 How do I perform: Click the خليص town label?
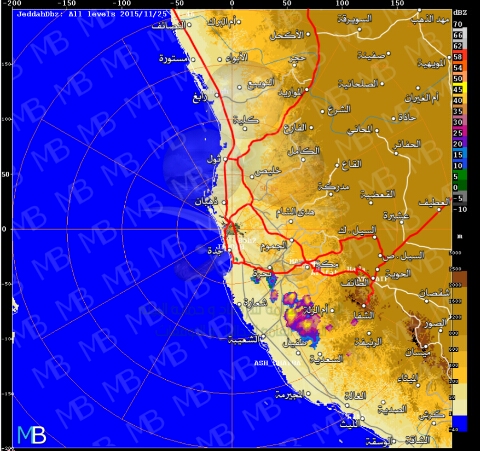(269, 171)
